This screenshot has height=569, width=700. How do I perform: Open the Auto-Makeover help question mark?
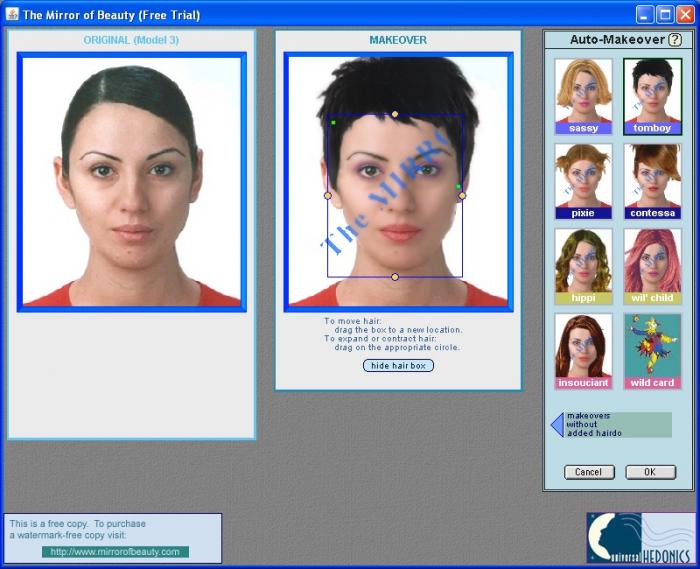(x=675, y=40)
